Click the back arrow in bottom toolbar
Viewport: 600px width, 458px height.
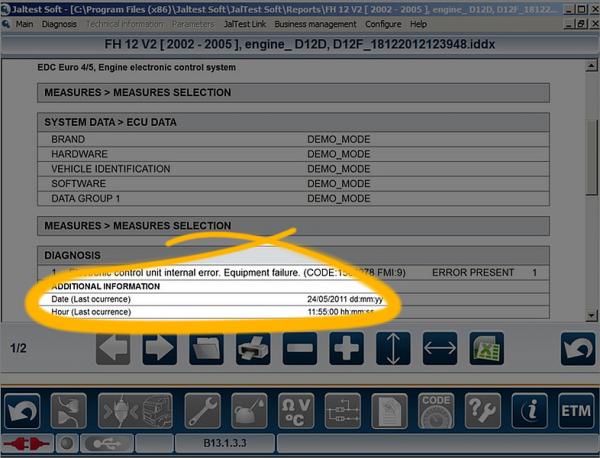(x=22, y=411)
